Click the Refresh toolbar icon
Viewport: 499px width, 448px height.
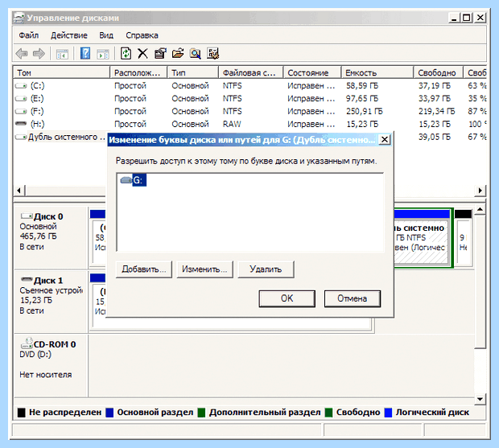coord(126,53)
